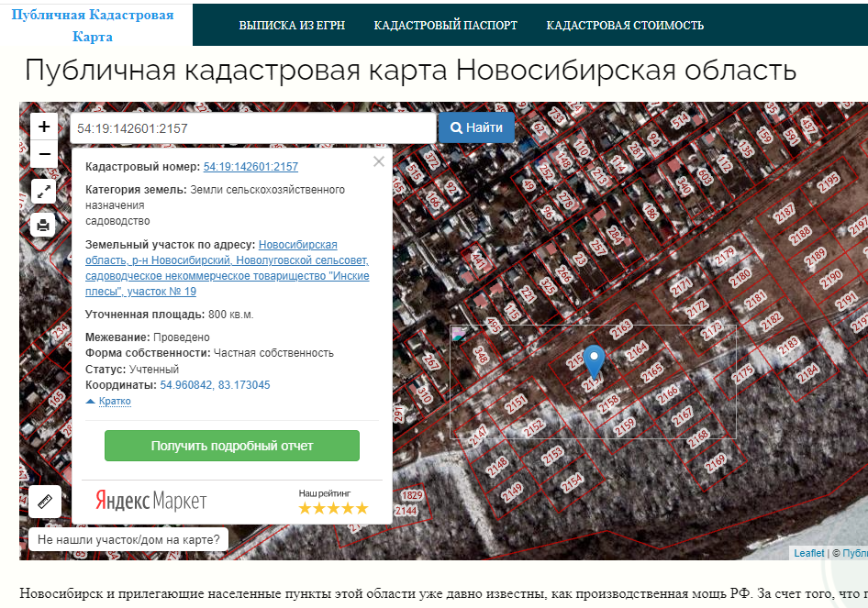Click the Найти search button
The height and width of the screenshot is (608, 868).
click(x=476, y=127)
